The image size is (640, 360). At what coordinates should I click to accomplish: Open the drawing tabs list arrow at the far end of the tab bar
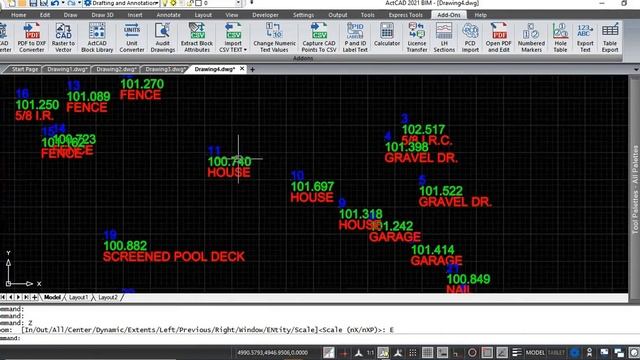[x=636, y=70]
